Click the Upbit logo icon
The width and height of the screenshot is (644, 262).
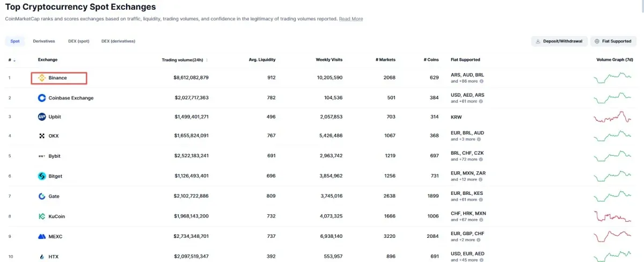pyautogui.click(x=42, y=117)
